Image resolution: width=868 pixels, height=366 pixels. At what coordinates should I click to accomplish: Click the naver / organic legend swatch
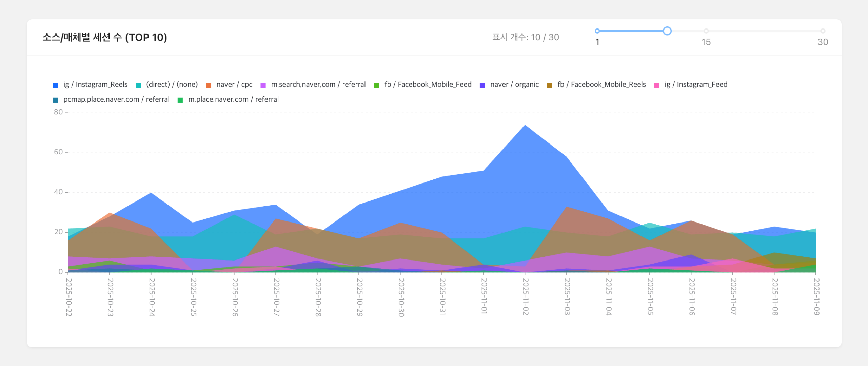click(x=482, y=85)
